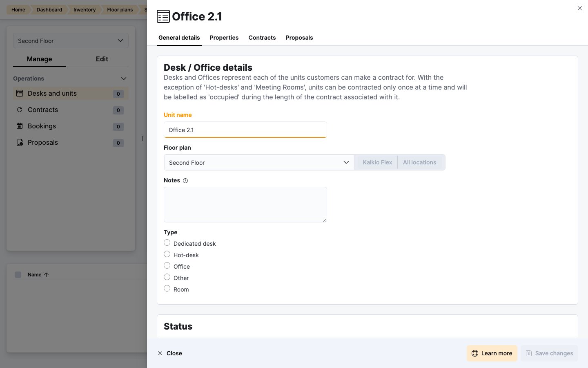Choose the Other type radio button
Viewport: 588px width, 368px height.
[167, 277]
